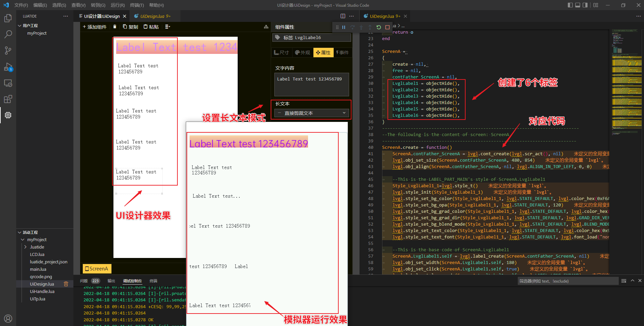Click the 文字内容 text input box
Screen dimensions: 644x326
click(x=311, y=84)
